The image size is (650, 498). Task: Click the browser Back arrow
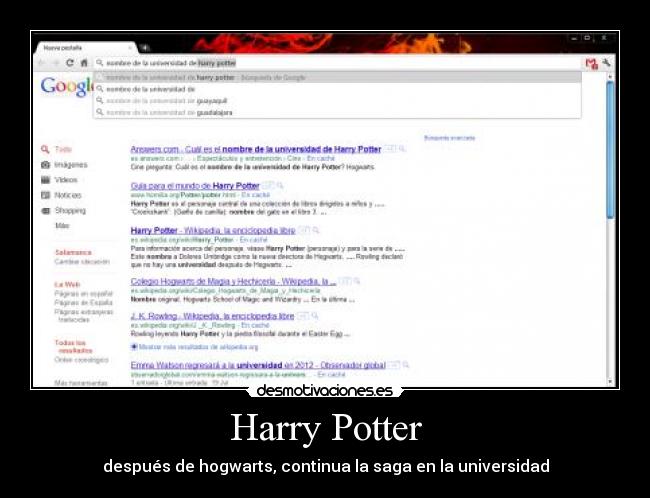coord(41,63)
